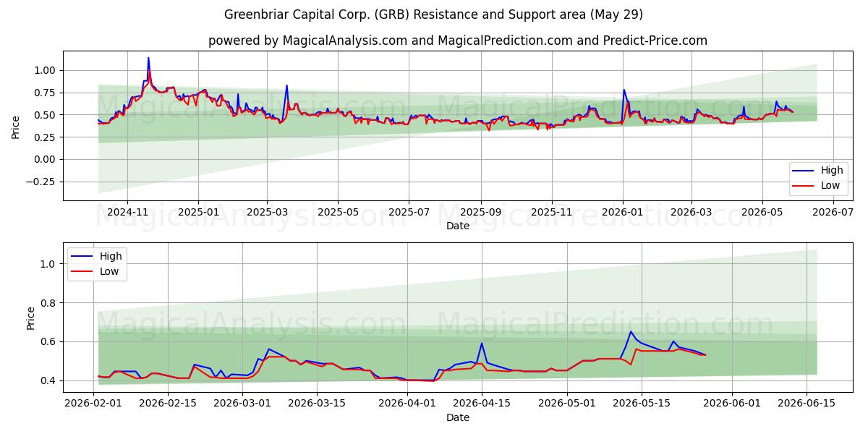Click the 2025-11 date tick label
868x434 pixels.
click(x=552, y=212)
